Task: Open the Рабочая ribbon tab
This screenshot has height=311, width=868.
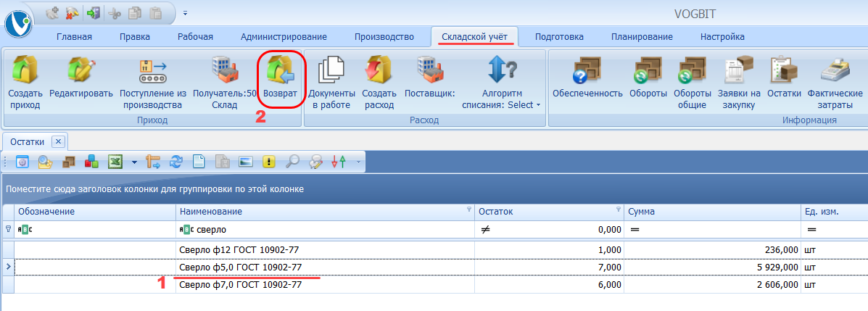Action: (195, 37)
